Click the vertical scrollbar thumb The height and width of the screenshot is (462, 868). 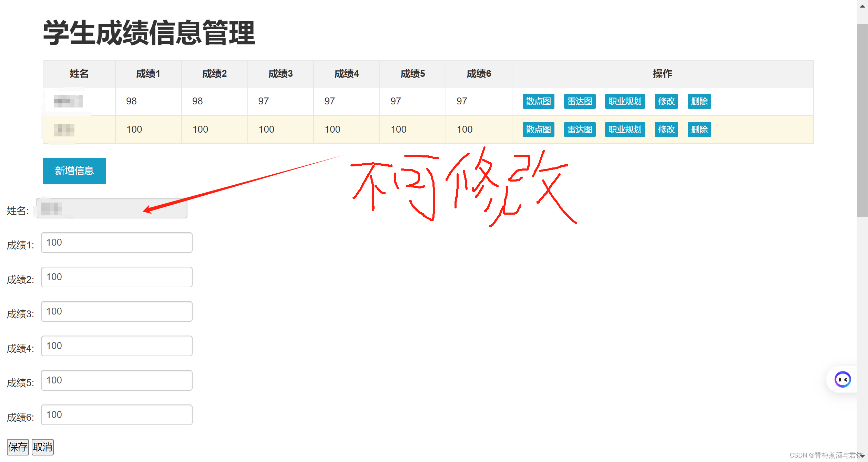(x=862, y=121)
